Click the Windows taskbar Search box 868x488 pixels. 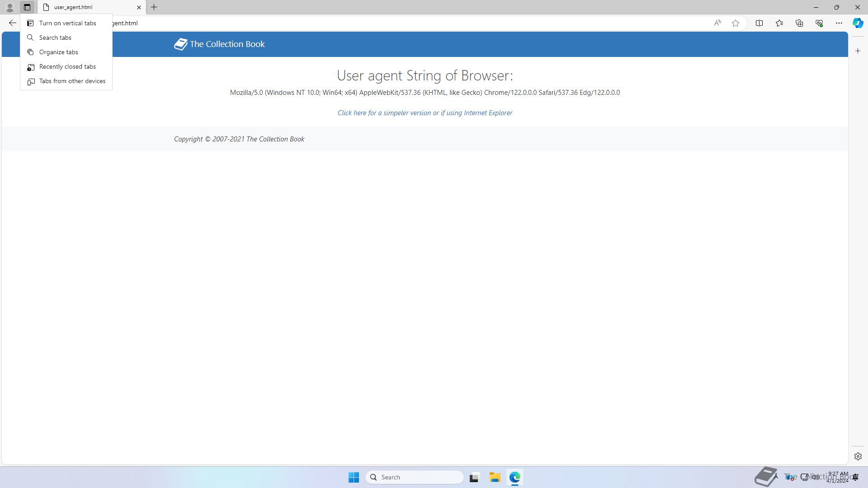coord(415,477)
